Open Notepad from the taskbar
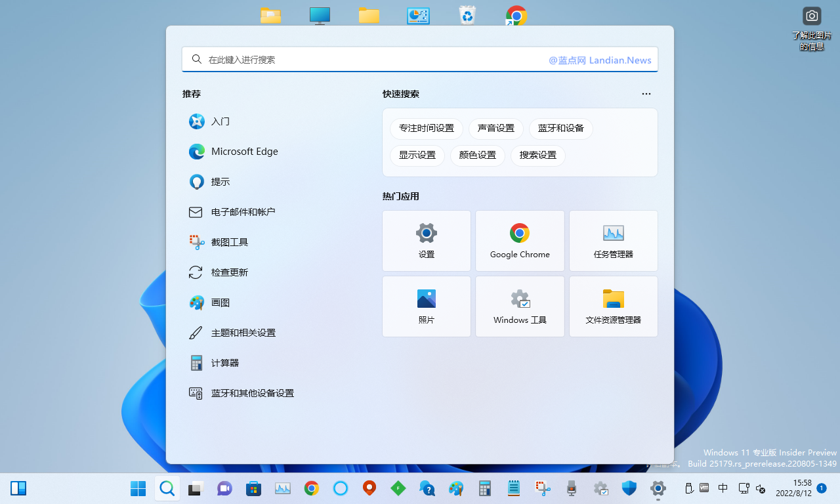 tap(514, 488)
